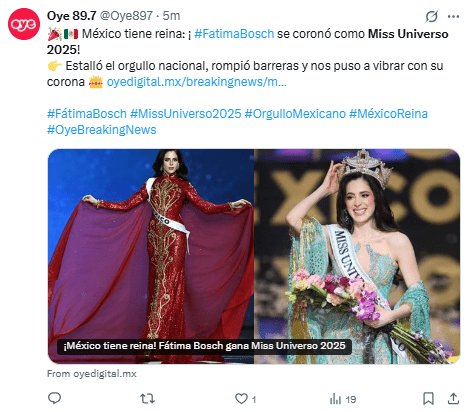Repost this tweet with retweet icon
Screen dimensions: 469x412
tap(147, 398)
